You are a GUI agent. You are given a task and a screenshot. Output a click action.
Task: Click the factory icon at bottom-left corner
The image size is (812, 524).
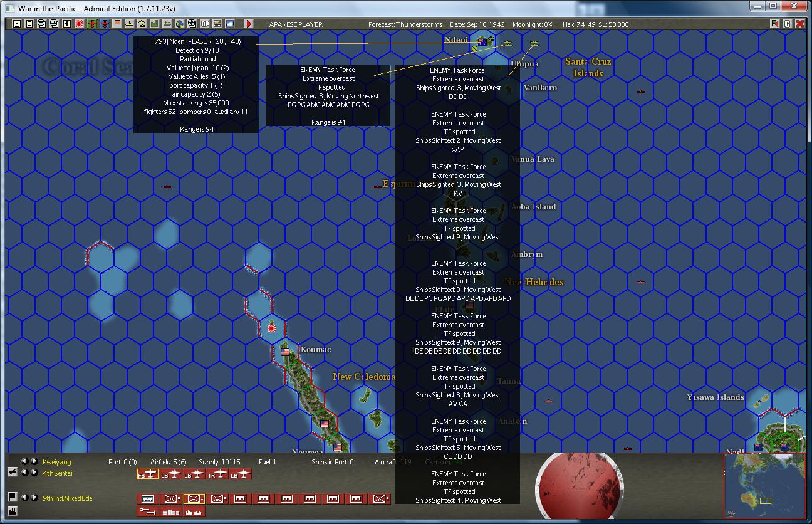tap(12, 511)
